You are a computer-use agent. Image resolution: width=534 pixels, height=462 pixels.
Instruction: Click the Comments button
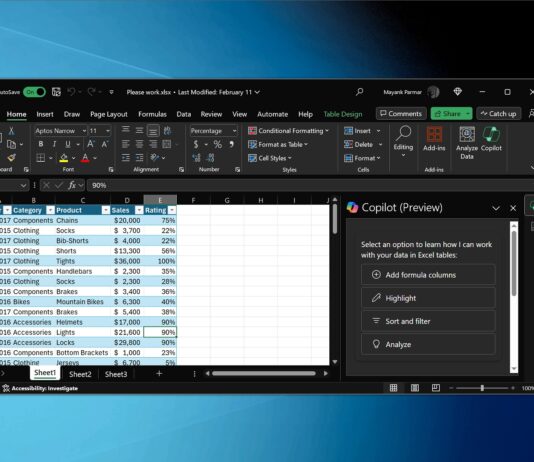click(401, 114)
